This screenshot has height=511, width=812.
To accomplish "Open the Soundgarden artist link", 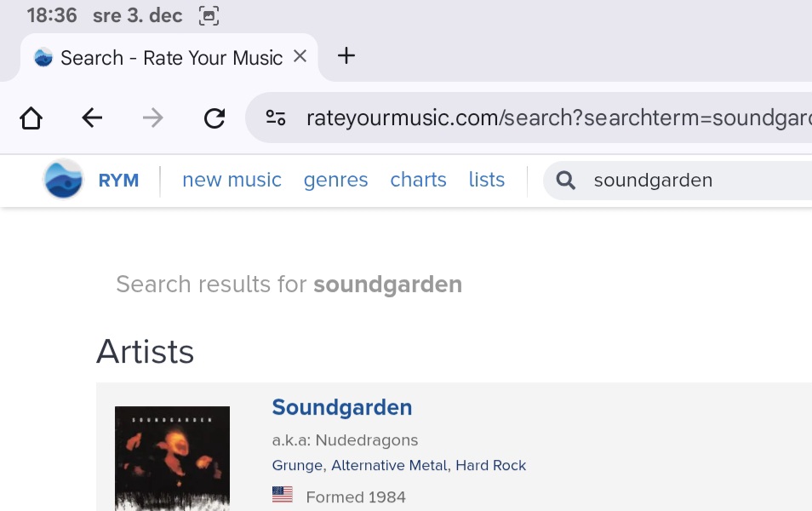I will tap(341, 407).
